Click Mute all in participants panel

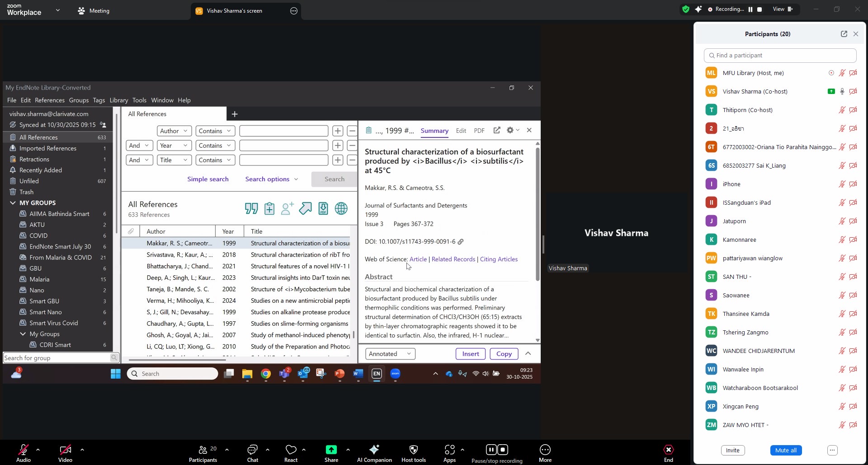pos(786,450)
